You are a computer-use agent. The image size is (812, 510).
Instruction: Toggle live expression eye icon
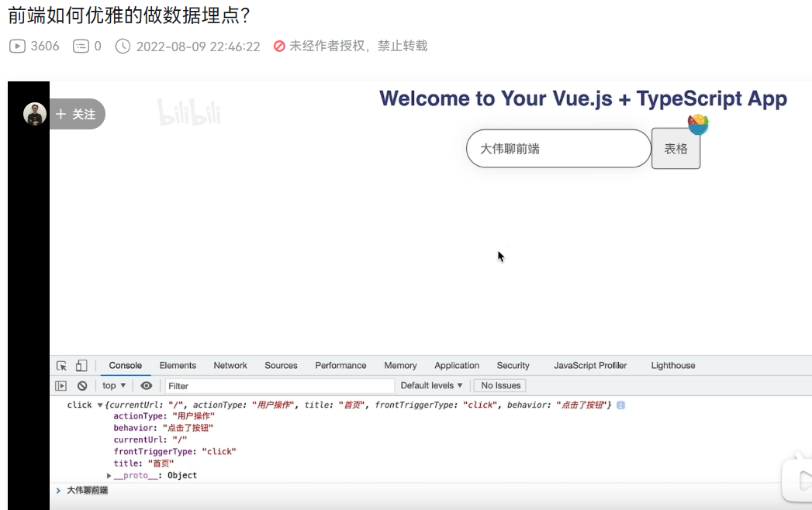(147, 386)
